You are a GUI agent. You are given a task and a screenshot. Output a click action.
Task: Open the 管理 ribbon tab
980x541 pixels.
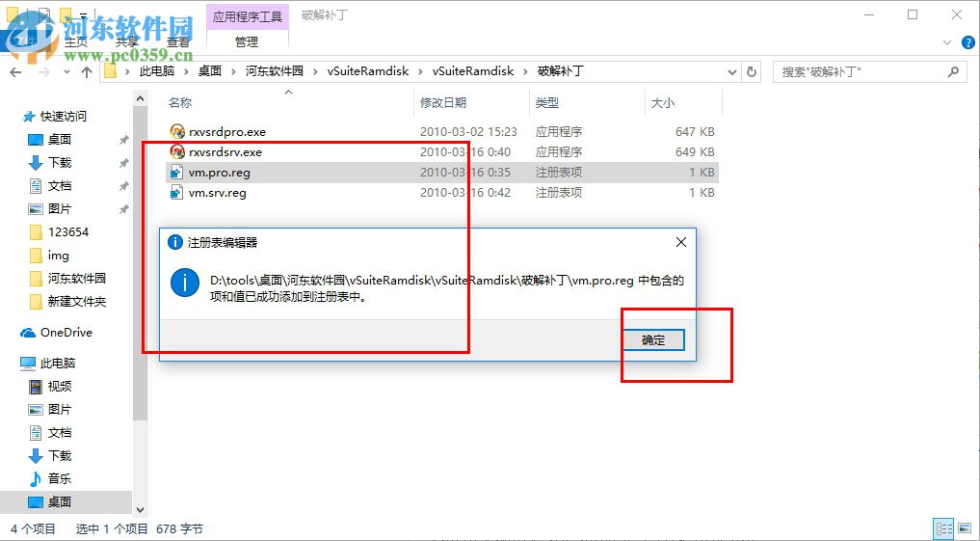tap(247, 41)
